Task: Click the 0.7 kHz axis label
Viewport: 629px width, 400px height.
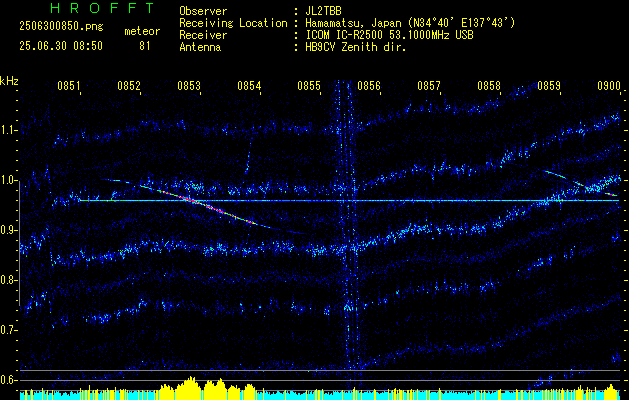Action: tap(8, 330)
